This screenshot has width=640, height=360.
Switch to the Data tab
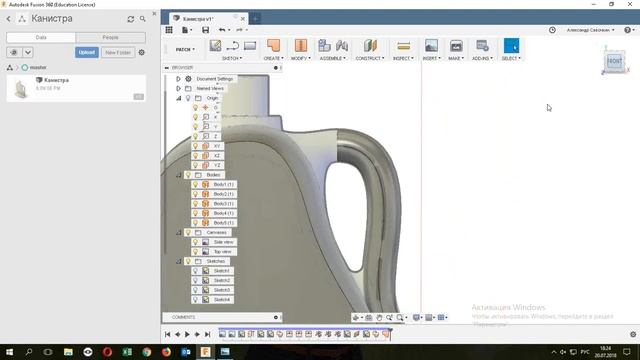click(x=41, y=38)
